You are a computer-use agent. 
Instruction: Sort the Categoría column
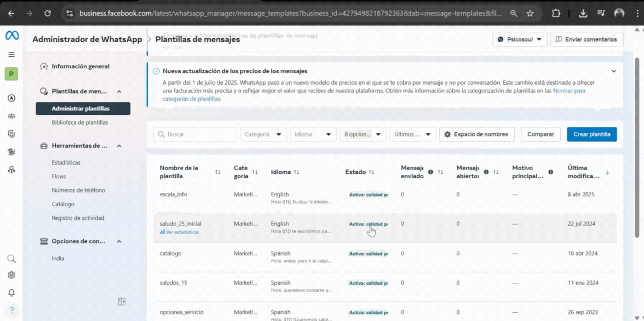255,172
